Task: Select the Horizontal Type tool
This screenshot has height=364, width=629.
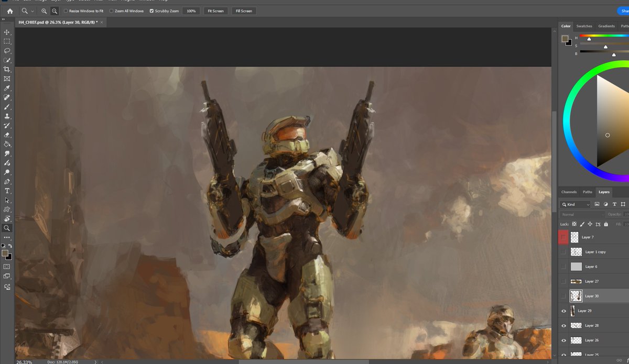Action: (7, 191)
